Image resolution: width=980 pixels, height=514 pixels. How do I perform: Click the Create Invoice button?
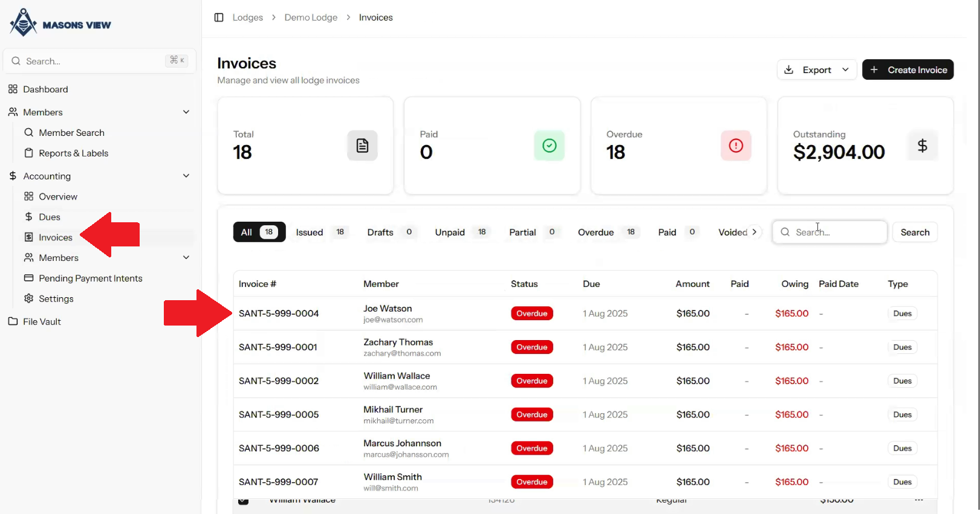(907, 70)
